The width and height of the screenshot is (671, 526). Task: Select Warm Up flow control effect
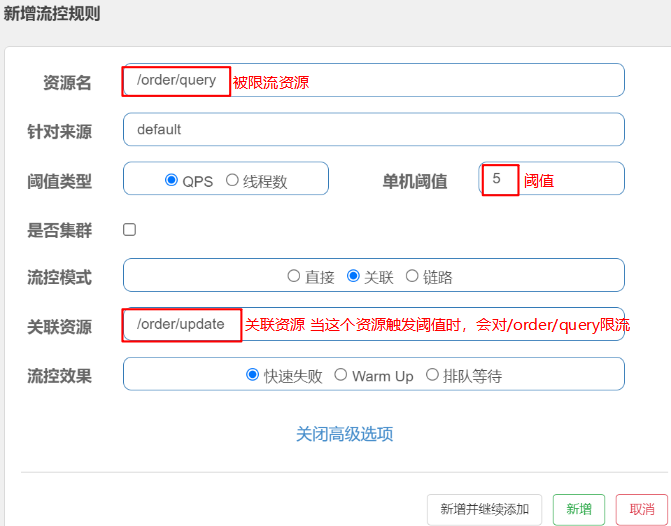click(341, 375)
